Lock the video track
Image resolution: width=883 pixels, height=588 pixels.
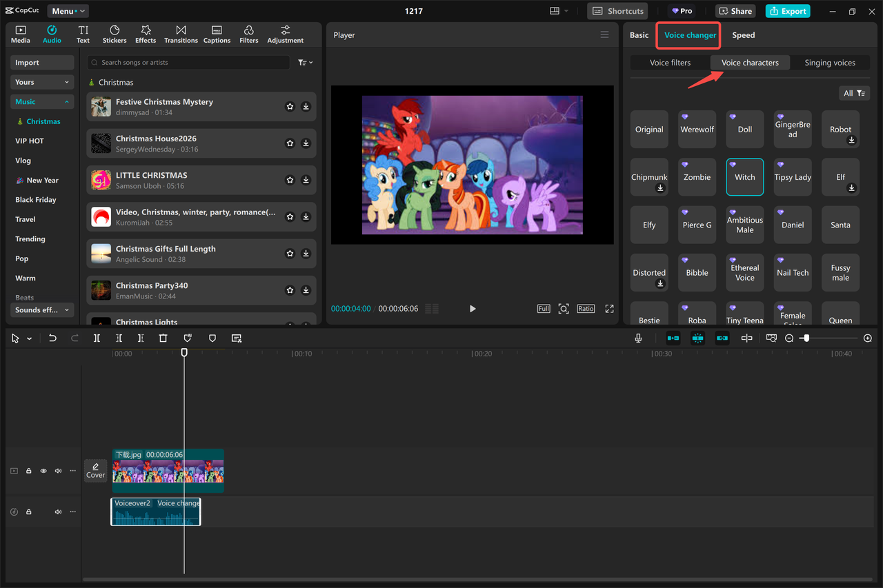(28, 470)
